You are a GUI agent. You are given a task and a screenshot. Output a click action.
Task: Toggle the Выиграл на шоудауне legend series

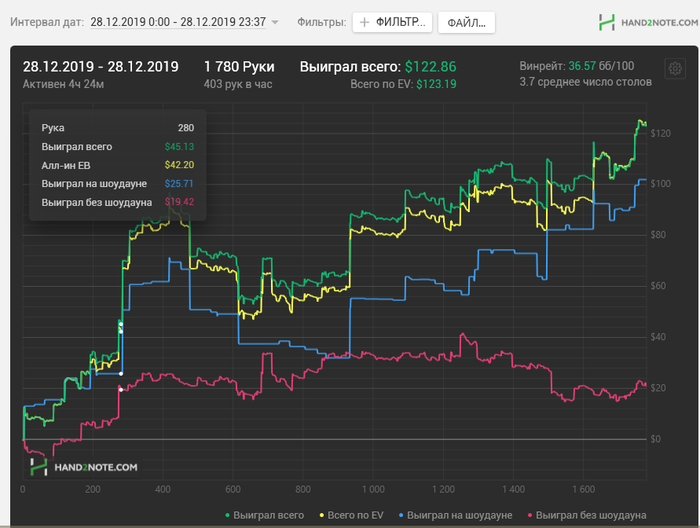pyautogui.click(x=455, y=515)
